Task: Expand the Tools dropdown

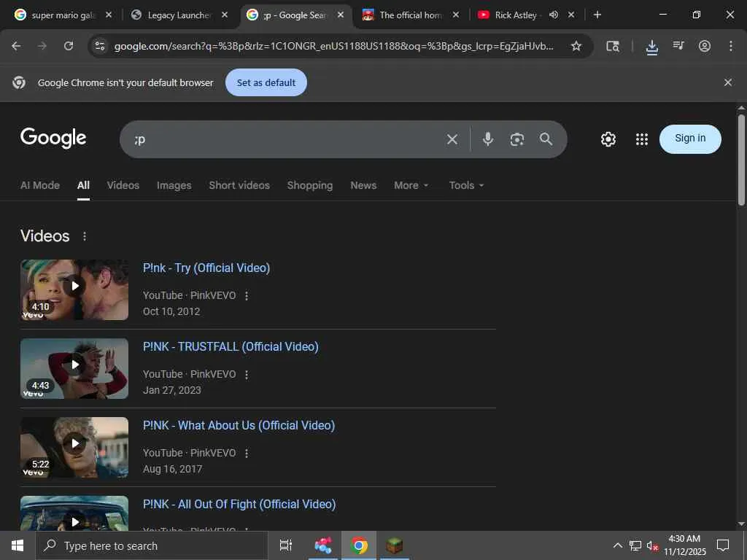Action: [466, 185]
